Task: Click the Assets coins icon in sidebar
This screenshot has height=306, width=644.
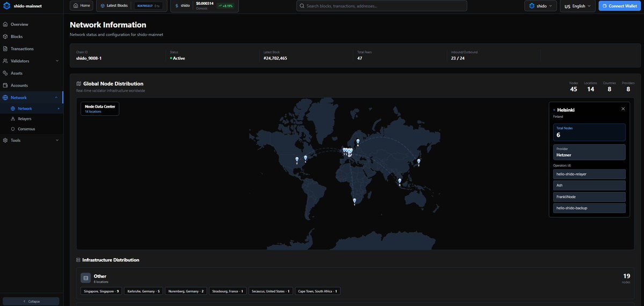Action: click(5, 73)
